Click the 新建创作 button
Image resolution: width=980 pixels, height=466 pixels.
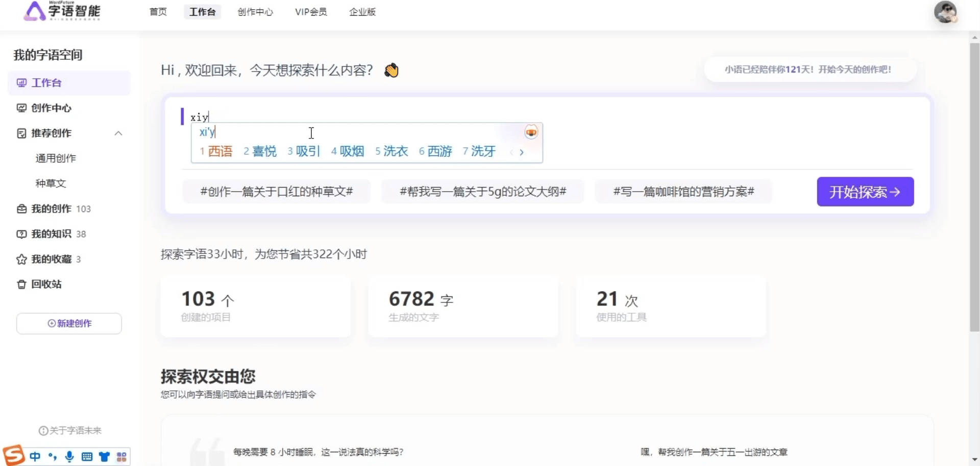click(x=68, y=323)
